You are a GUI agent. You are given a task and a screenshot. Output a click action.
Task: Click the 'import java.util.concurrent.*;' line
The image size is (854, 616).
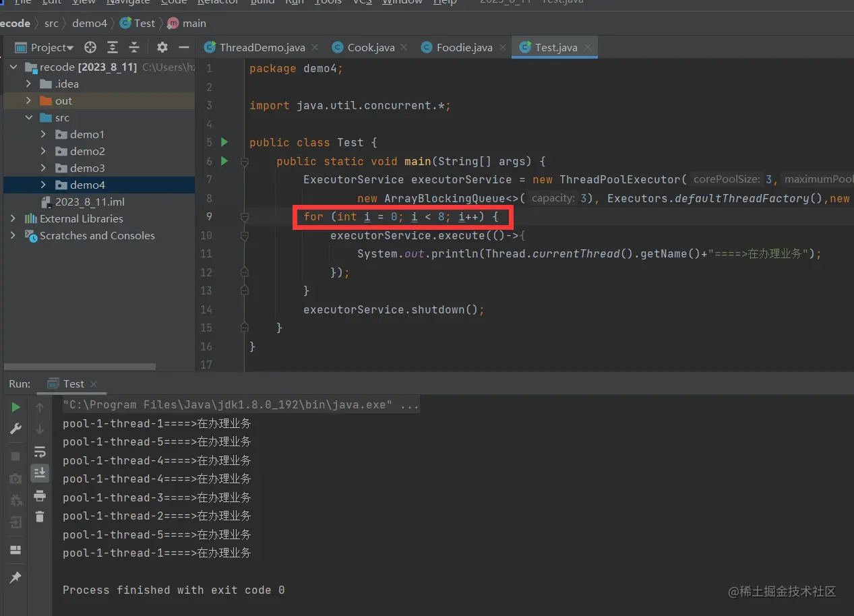coord(350,106)
